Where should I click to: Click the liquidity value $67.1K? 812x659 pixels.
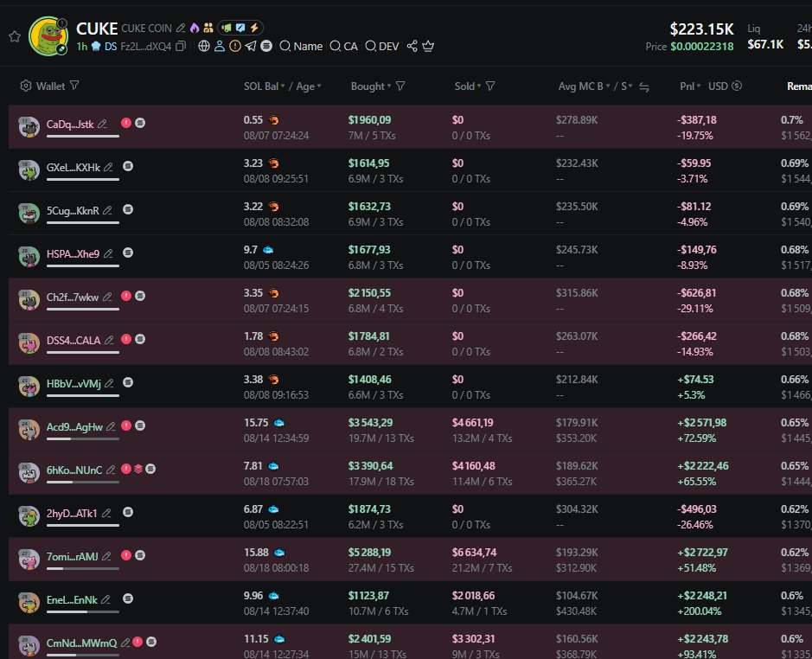coord(765,45)
